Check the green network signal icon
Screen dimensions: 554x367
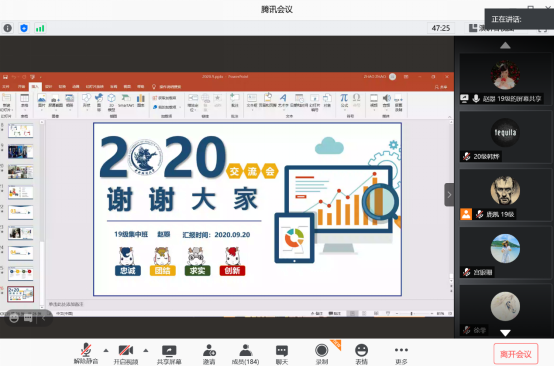40,28
